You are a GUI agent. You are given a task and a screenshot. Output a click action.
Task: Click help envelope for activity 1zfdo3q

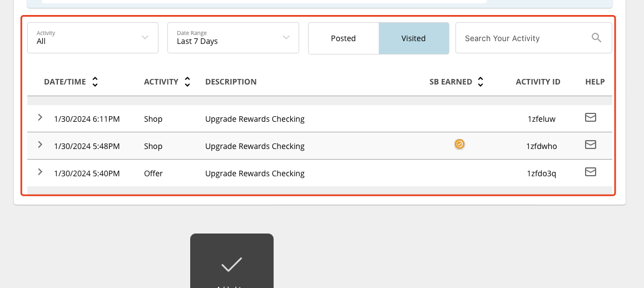(x=591, y=172)
